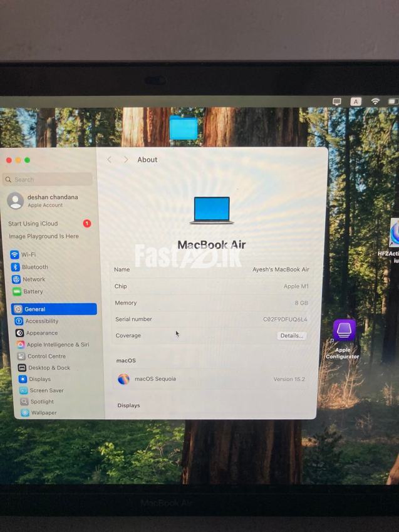Image resolution: width=399 pixels, height=532 pixels.
Task: Click the Wi-Fi icon in menu bar
Action: (375, 102)
